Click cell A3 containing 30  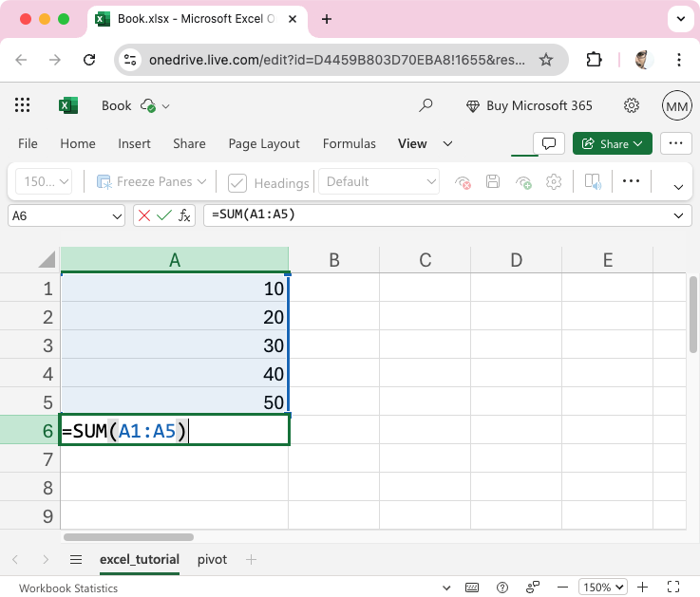[175, 345]
